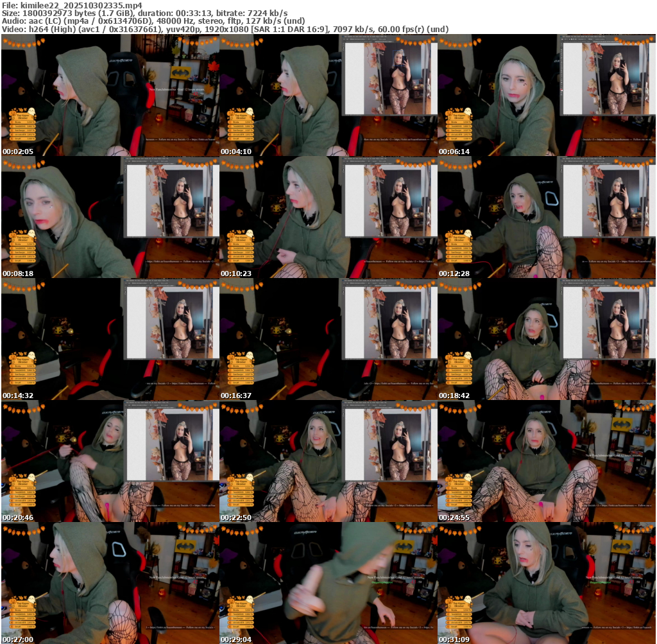Choose the thumbnail at 00:24:55
657x644 pixels.
coord(546,461)
